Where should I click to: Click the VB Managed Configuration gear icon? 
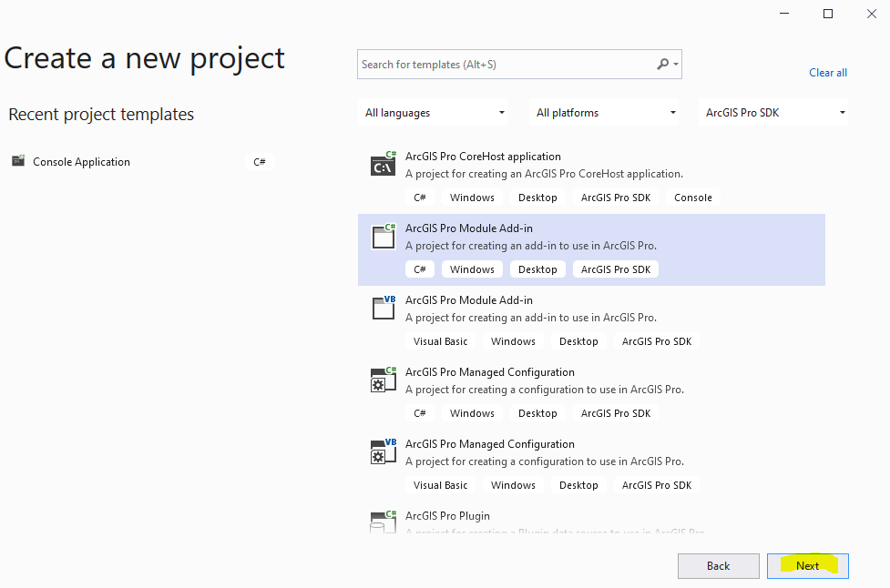(384, 451)
